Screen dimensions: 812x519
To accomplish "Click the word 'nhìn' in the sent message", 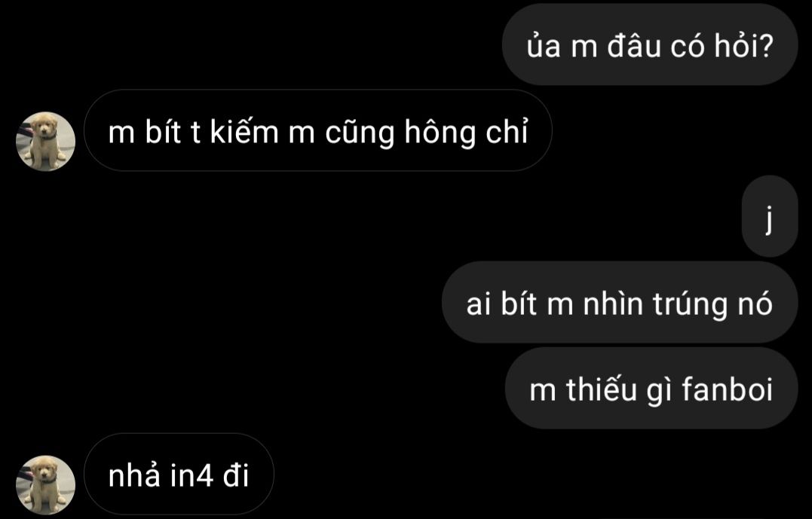I will (x=613, y=304).
